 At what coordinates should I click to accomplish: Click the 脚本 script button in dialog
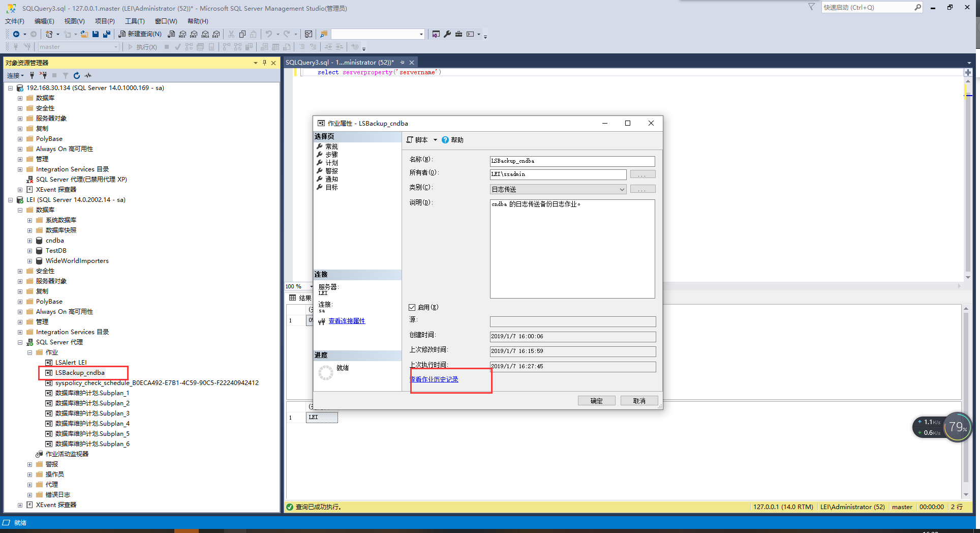click(417, 140)
